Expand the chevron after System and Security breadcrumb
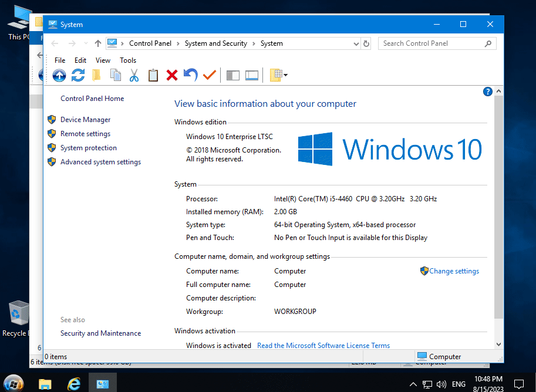 (254, 44)
